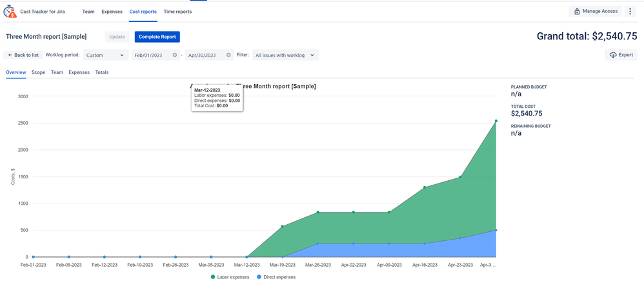Switch to the Totals sub-tab
This screenshot has width=644, height=281.
click(102, 72)
